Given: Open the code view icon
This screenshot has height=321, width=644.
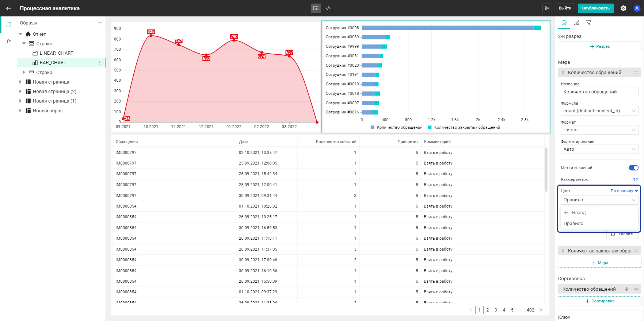Looking at the screenshot, I should [x=328, y=8].
